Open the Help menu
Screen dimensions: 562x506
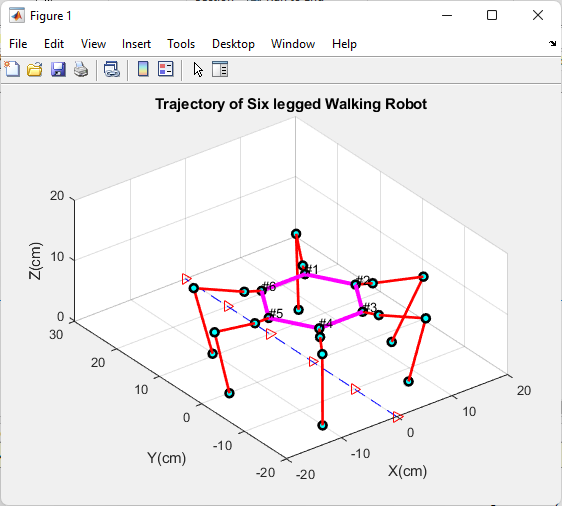[x=344, y=44]
